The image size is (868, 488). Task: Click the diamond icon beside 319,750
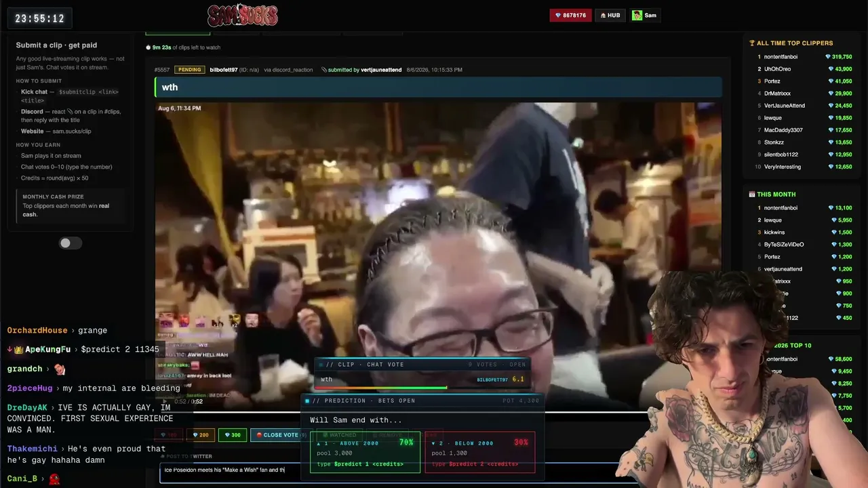[828, 57]
